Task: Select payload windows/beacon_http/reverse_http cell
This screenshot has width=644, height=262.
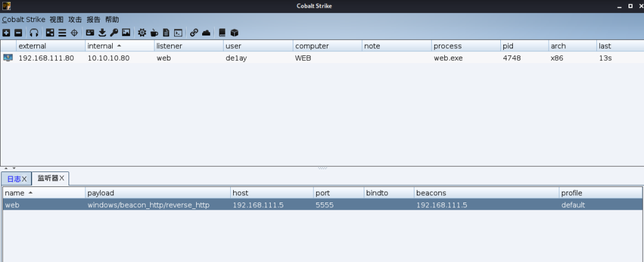Action: [x=148, y=205]
